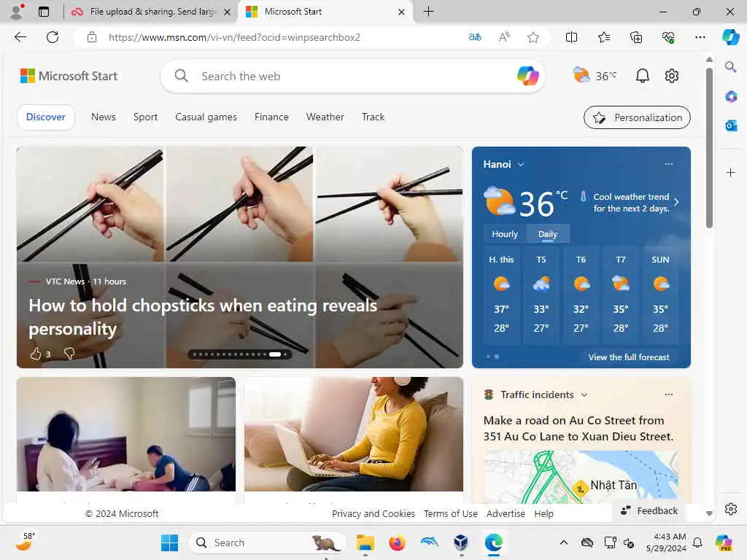Open Windows Start button
Screen dimensions: 747x560
tap(169, 542)
